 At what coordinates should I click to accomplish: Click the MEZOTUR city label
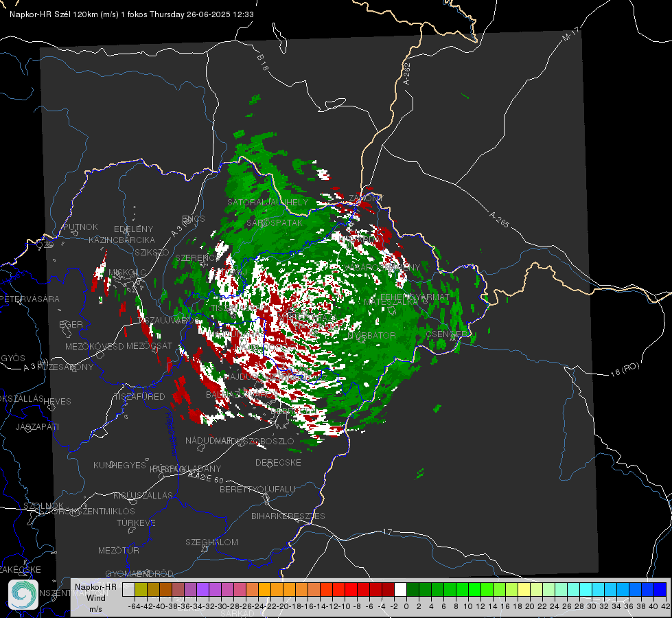tap(119, 550)
